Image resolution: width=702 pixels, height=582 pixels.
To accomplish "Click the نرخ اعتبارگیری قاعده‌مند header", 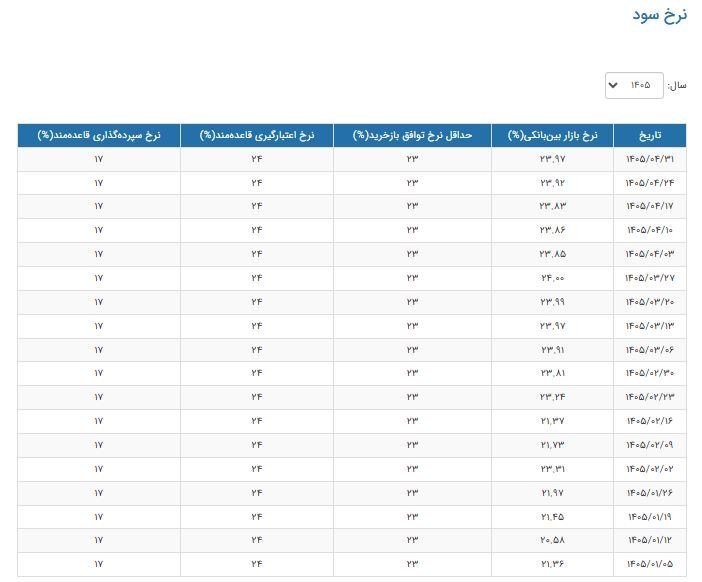I will [257, 135].
